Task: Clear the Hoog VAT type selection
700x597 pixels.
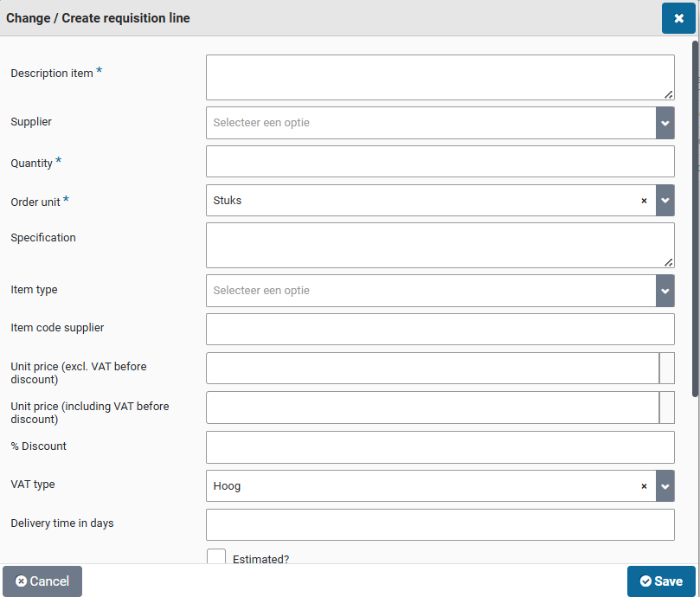Action: (x=644, y=486)
